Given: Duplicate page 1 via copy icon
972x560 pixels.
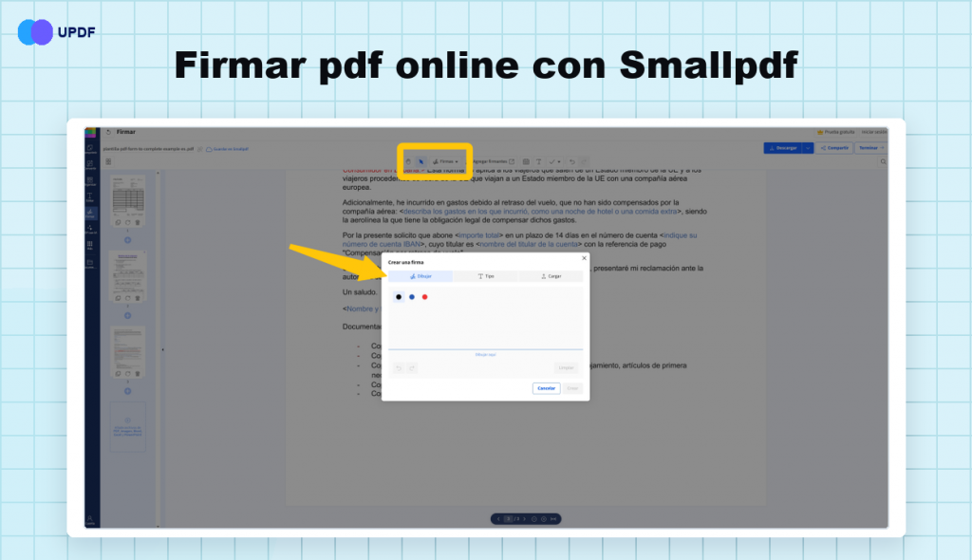Looking at the screenshot, I should tap(118, 223).
